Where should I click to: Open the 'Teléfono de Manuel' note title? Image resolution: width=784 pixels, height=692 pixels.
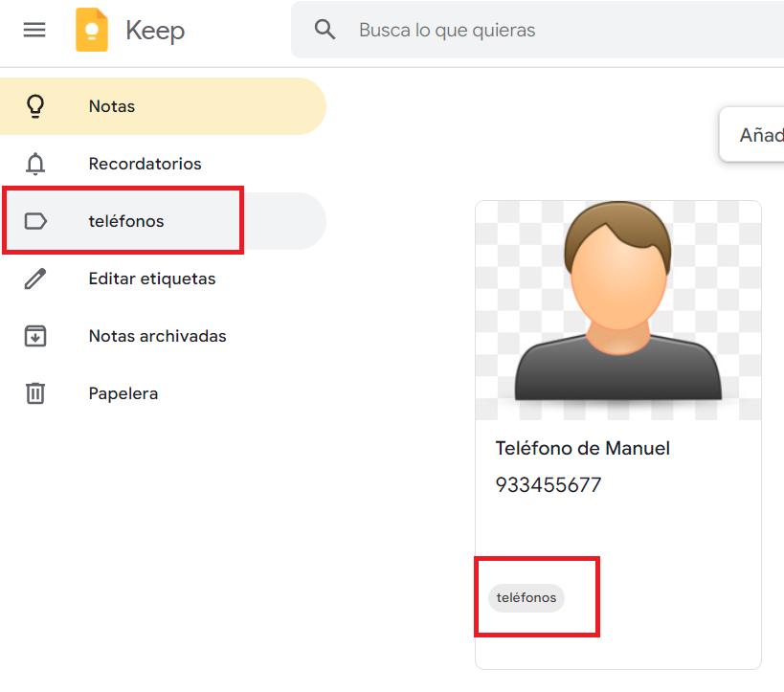[582, 448]
